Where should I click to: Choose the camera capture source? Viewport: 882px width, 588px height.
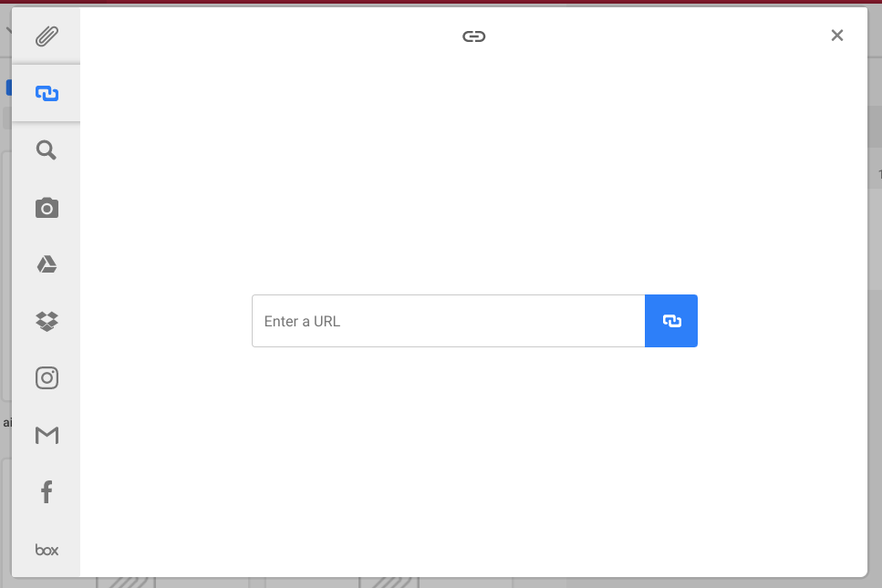pyautogui.click(x=47, y=208)
